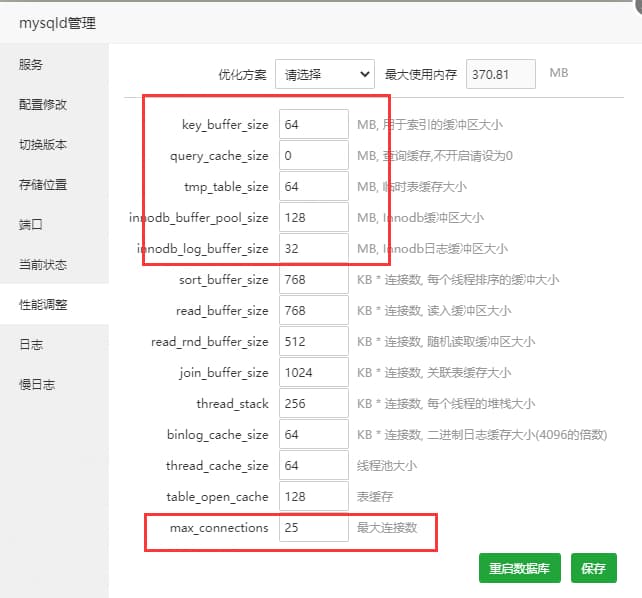
Task: Click the innodb_buffer_pool_size input
Action: click(313, 218)
